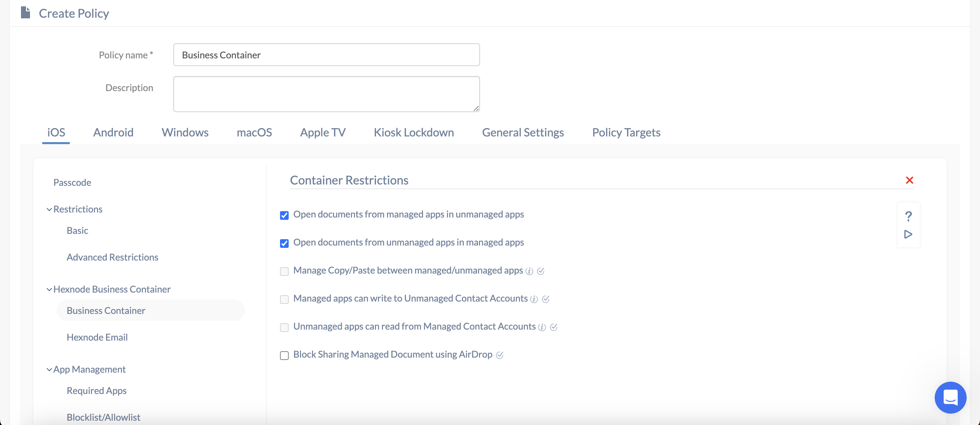
Task: Click info icon beside Manage Copy/Paste
Action: [529, 271]
